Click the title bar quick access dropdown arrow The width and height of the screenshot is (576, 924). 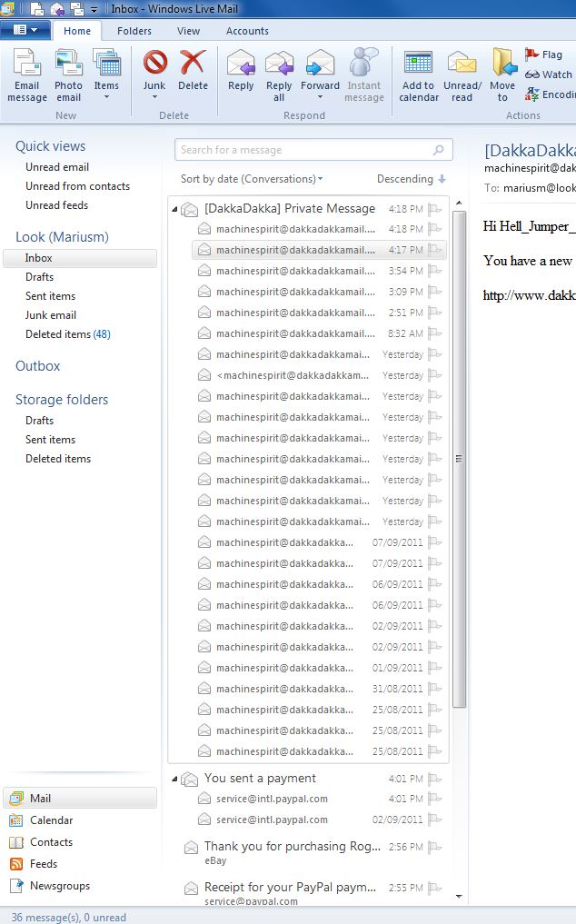pyautogui.click(x=94, y=9)
